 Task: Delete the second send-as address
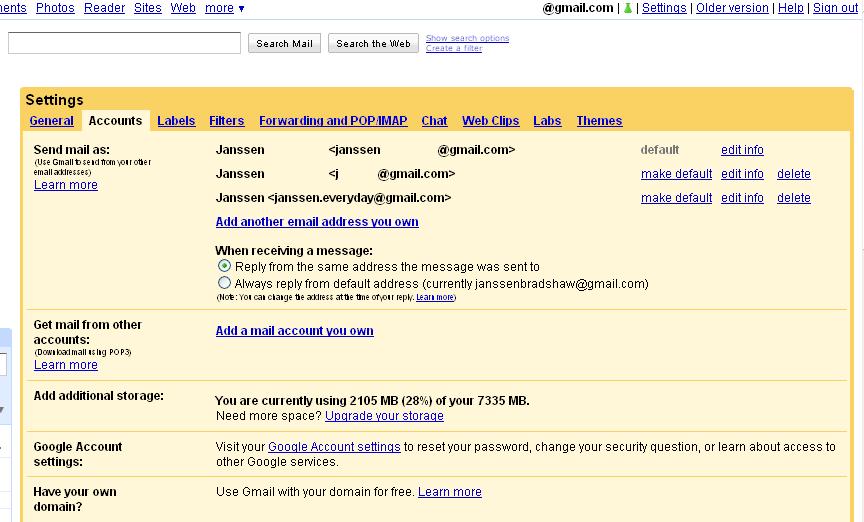[x=794, y=174]
